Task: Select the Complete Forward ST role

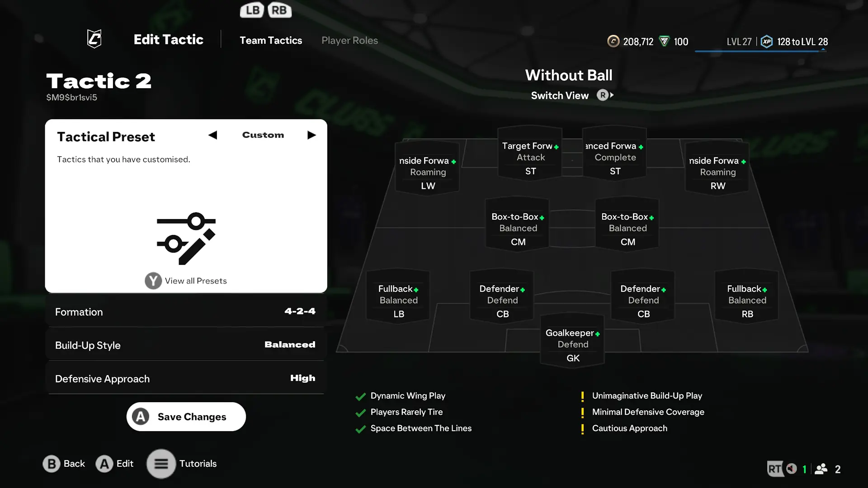Action: coord(615,157)
